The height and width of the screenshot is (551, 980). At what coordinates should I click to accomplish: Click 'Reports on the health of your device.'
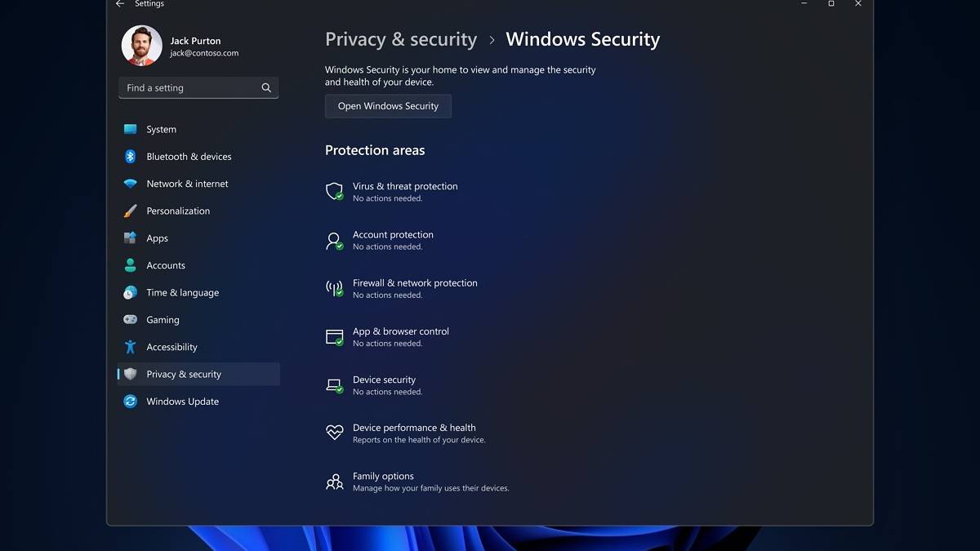tap(419, 440)
